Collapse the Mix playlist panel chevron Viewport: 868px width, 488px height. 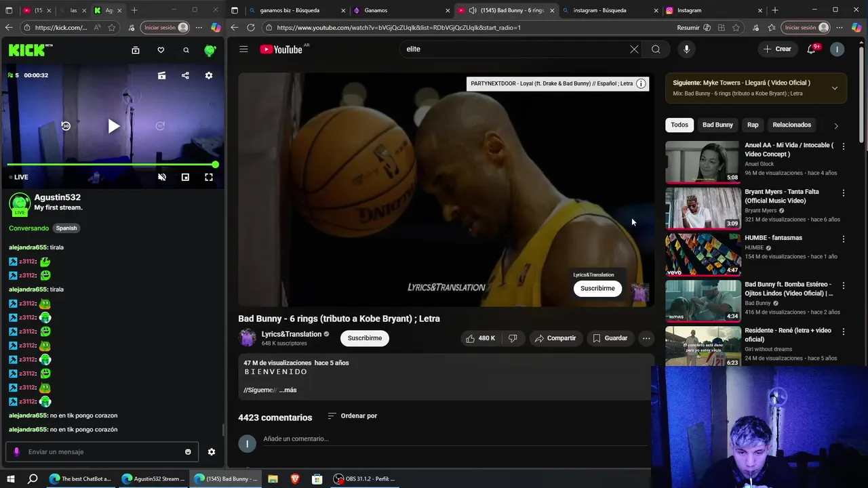(835, 88)
